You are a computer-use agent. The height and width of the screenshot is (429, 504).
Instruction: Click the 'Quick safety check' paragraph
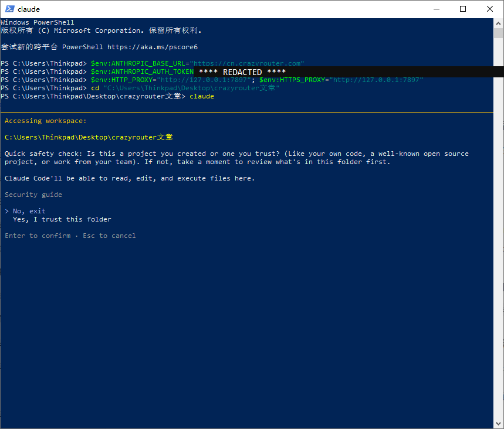pyautogui.click(x=236, y=158)
